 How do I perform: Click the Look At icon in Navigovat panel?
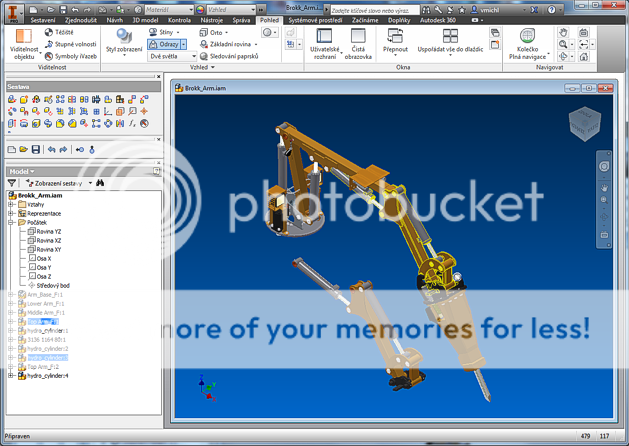click(584, 32)
